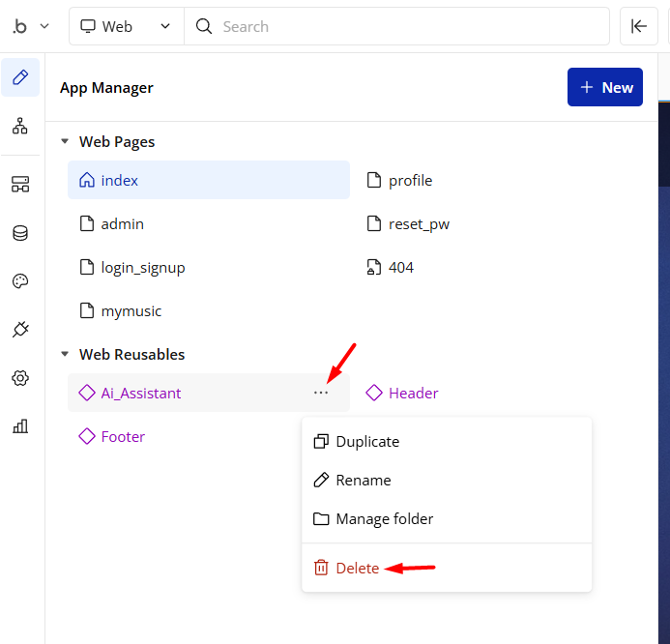Choose Duplicate from the context menu
Viewport: 670px width, 644px height.
tap(366, 442)
